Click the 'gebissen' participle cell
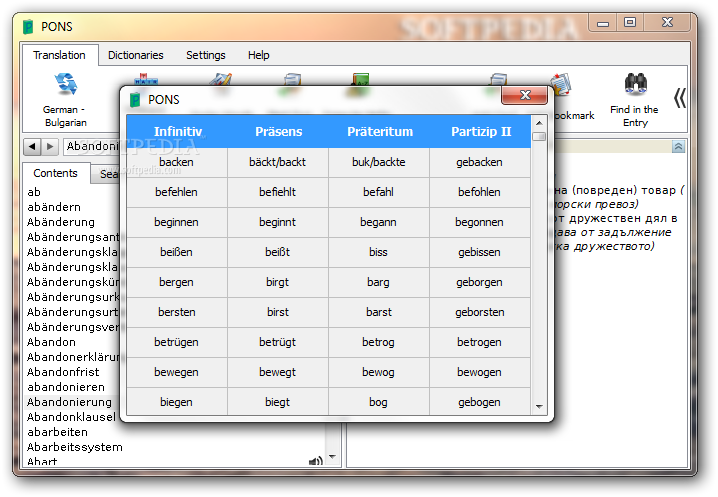Image resolution: width=718 pixels, height=497 pixels. point(479,252)
